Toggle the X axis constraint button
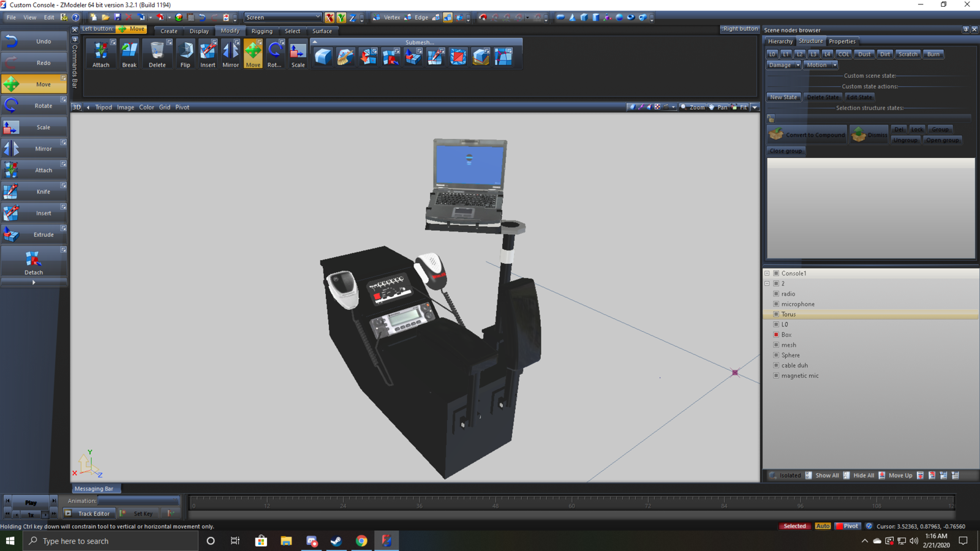Image resolution: width=980 pixels, height=551 pixels. (330, 18)
